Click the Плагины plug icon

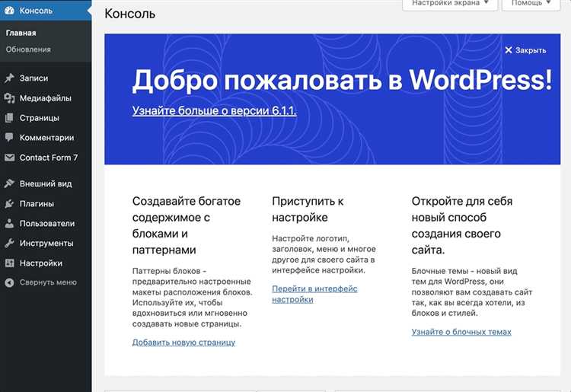point(9,203)
